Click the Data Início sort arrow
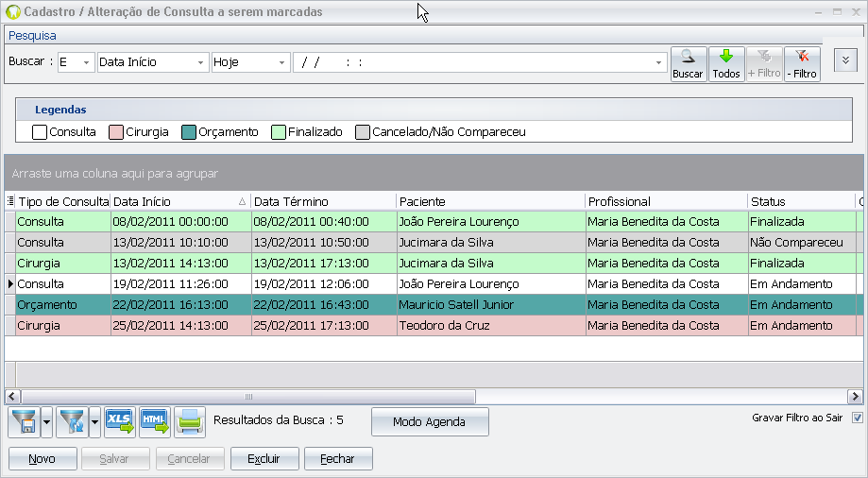 pyautogui.click(x=242, y=201)
